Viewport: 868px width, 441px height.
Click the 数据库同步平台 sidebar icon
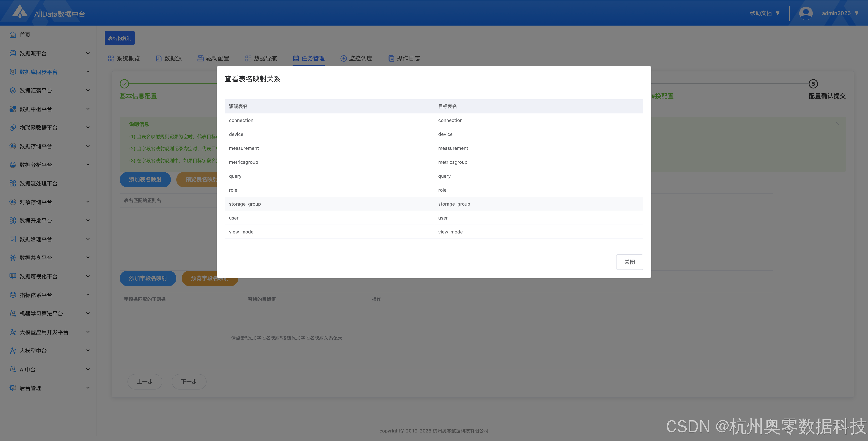point(13,72)
